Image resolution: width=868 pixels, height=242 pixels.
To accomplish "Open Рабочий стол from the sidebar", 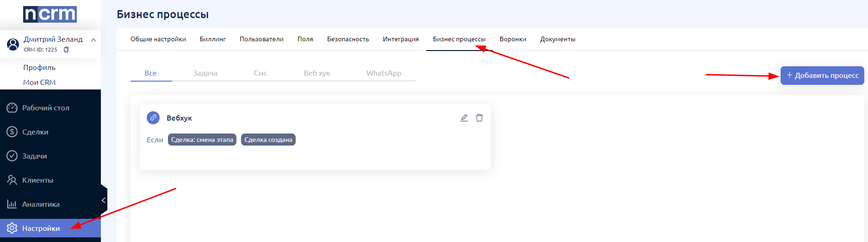I will click(45, 108).
